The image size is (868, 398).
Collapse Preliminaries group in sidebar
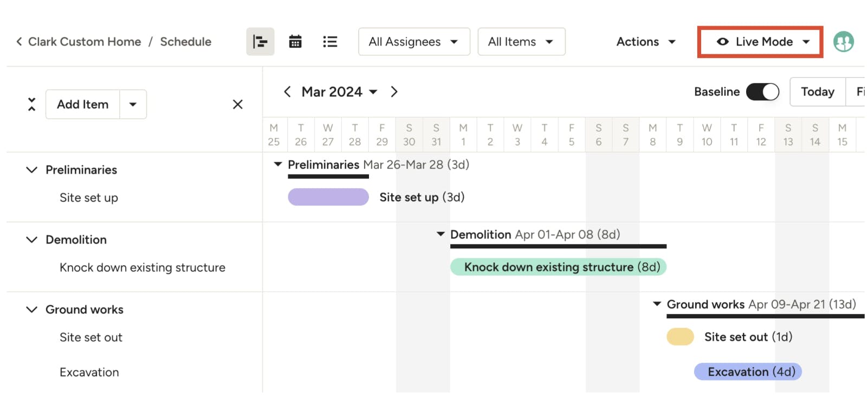click(x=32, y=170)
